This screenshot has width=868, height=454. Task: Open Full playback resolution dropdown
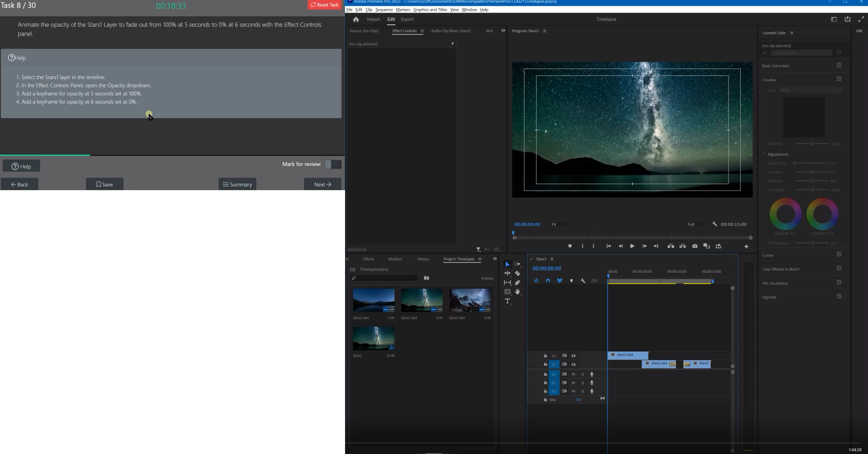[x=696, y=224]
